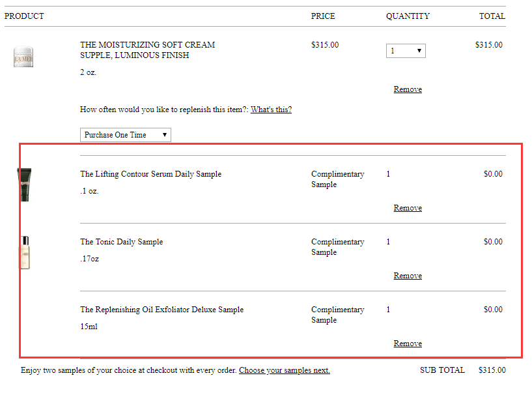532x410 pixels.
Task: Open the "What's this?" replenish help link
Action: [271, 110]
